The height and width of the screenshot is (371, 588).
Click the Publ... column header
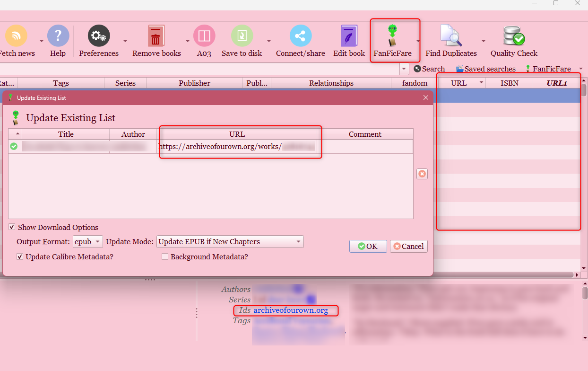[x=257, y=83]
